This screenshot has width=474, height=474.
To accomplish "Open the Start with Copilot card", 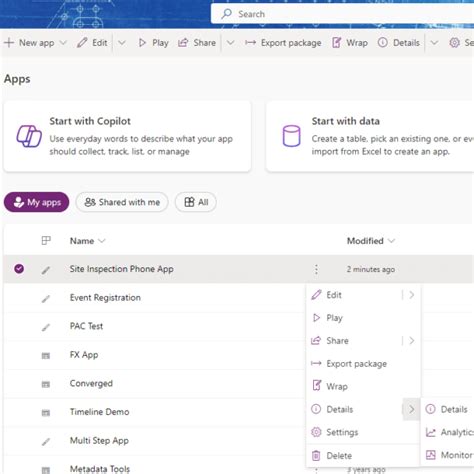I will (x=127, y=136).
